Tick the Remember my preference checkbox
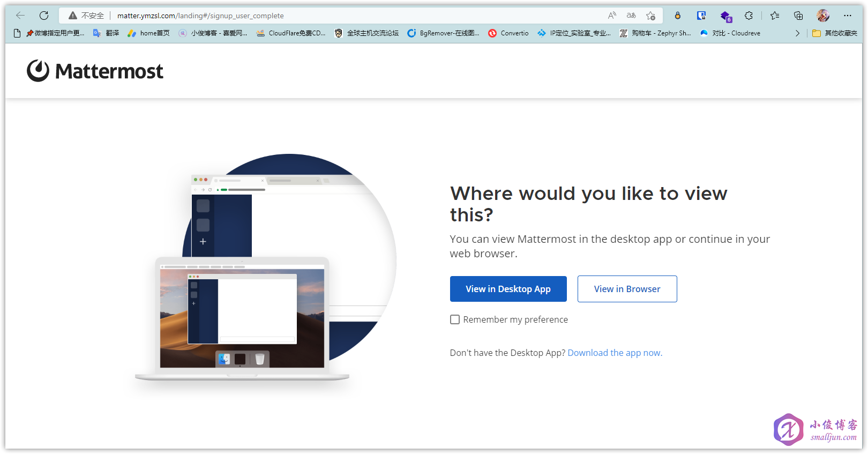 tap(455, 319)
